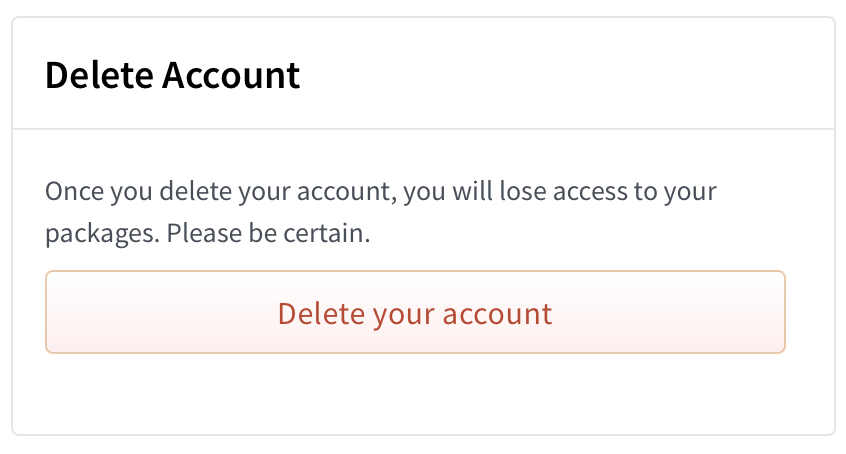Click the "Delete Account" heading
The height and width of the screenshot is (454, 846).
click(172, 76)
